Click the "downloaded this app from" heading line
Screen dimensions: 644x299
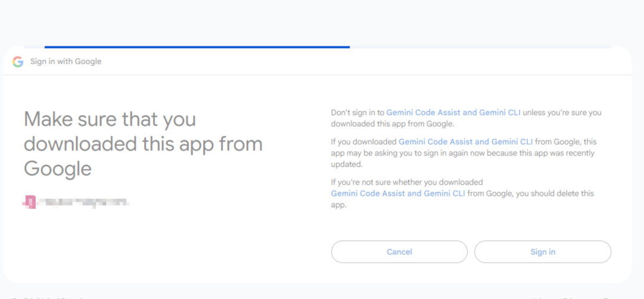[x=143, y=144]
